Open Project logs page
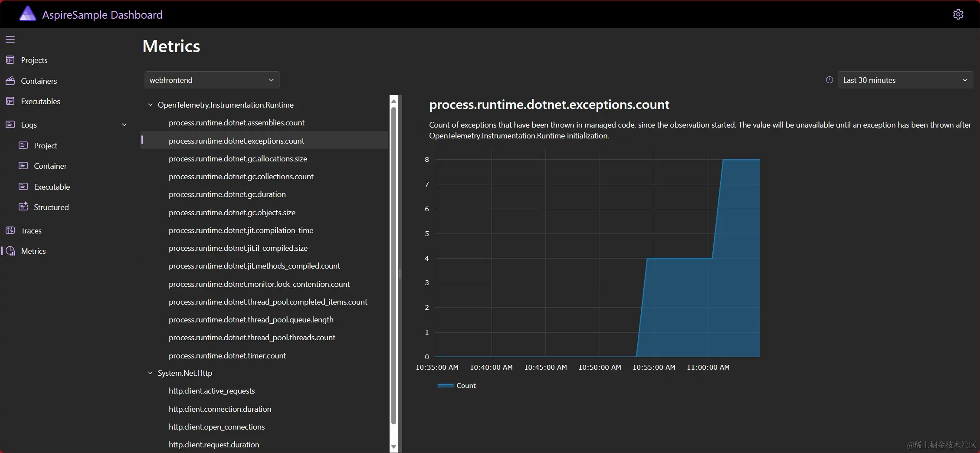Image resolution: width=980 pixels, height=453 pixels. pos(46,145)
